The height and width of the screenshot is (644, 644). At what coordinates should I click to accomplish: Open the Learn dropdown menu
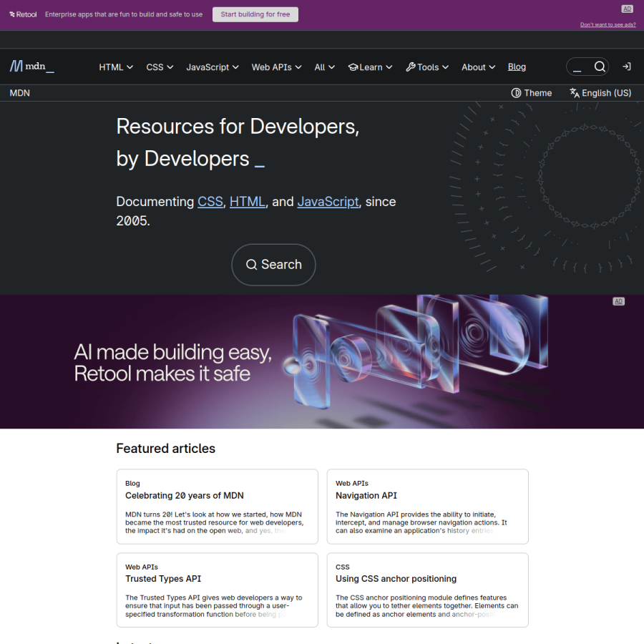370,67
